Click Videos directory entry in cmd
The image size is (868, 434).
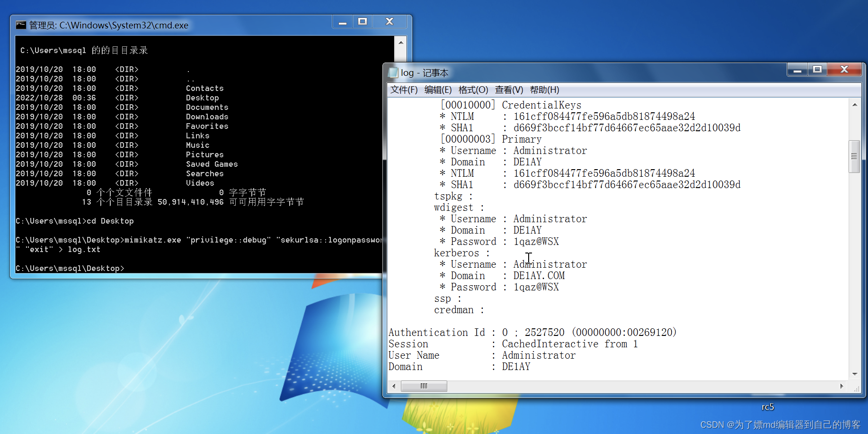200,183
